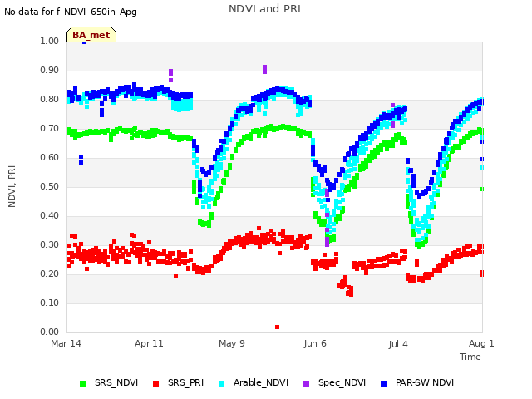532x399 pixels.
Task: Click the Spec_NDVI purple legend swatch
Action: coord(307,383)
